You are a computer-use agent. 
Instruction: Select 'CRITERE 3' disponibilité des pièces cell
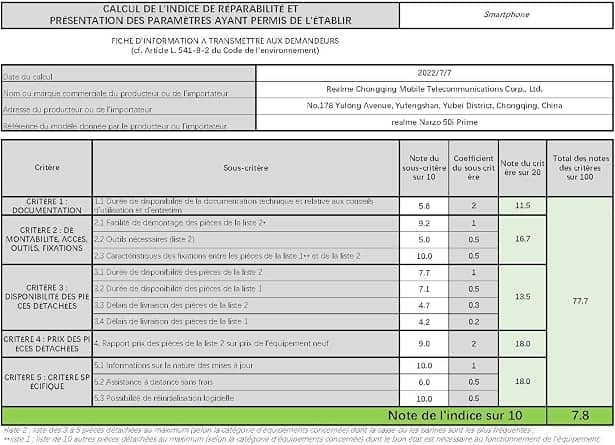click(x=47, y=297)
